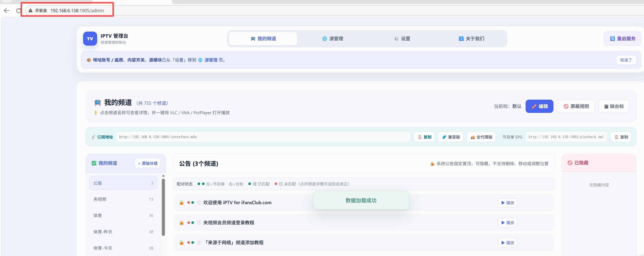The width and height of the screenshot is (644, 256).
Task: Click the + 添加分组 button
Action: (x=148, y=163)
